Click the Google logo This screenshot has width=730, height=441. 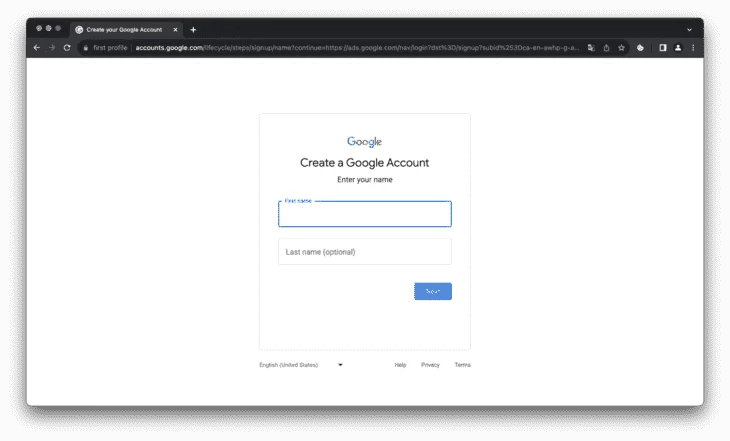coord(365,142)
